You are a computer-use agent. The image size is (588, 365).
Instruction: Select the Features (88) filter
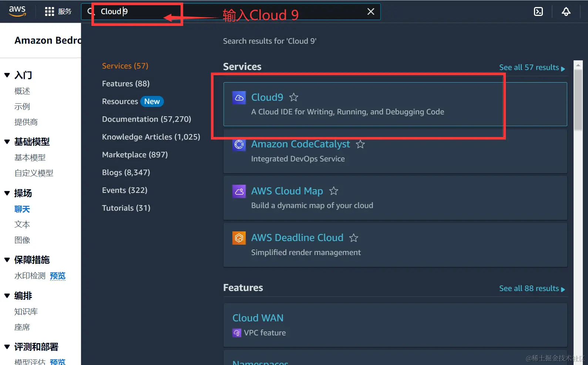pos(126,84)
